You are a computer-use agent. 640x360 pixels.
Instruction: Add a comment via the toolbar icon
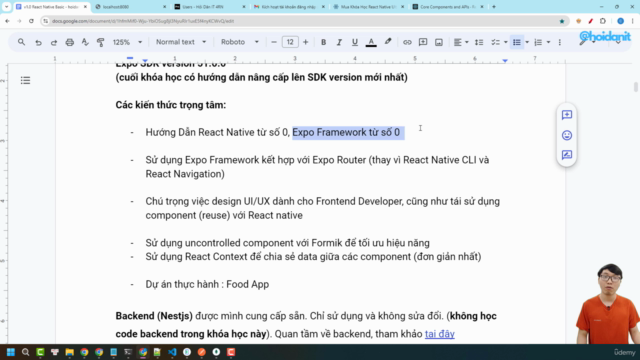(423, 42)
